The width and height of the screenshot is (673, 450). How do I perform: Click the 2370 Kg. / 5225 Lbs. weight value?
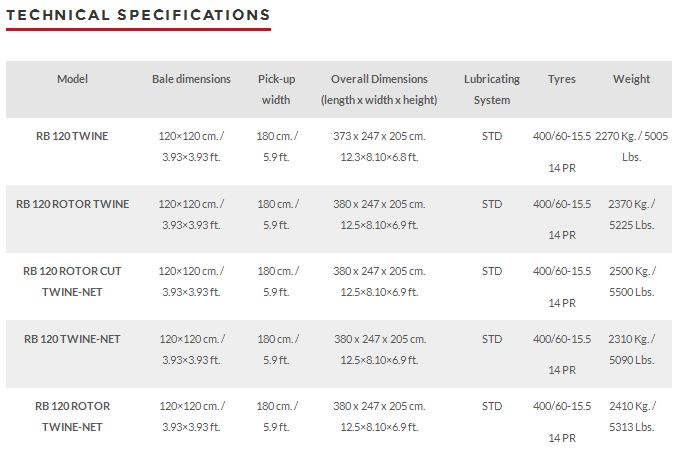pos(630,214)
